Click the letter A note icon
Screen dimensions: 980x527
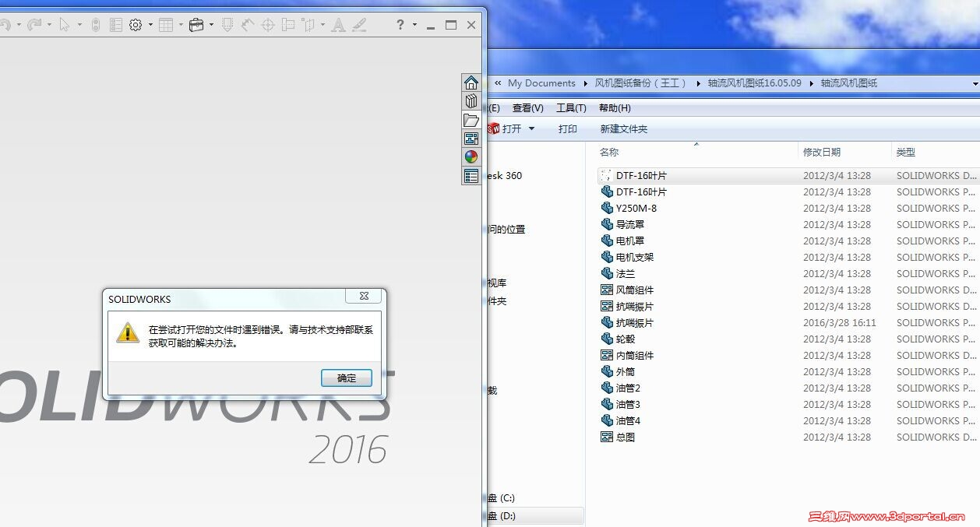click(338, 25)
